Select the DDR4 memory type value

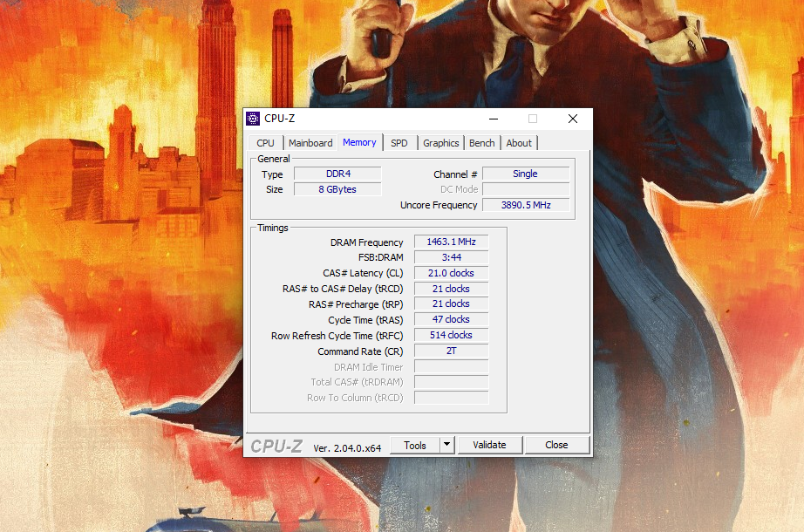[337, 174]
